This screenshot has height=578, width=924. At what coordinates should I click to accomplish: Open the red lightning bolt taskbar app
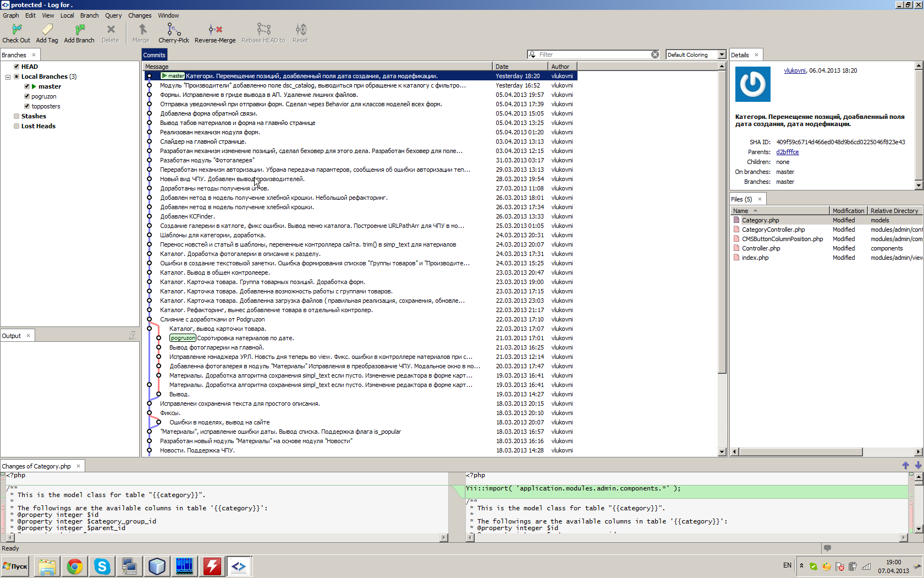(x=212, y=566)
